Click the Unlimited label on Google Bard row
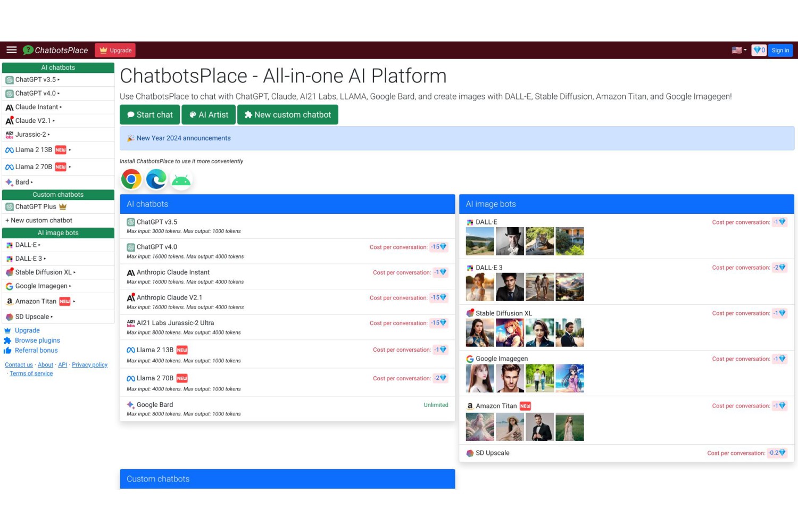The width and height of the screenshot is (798, 532). coord(436,405)
